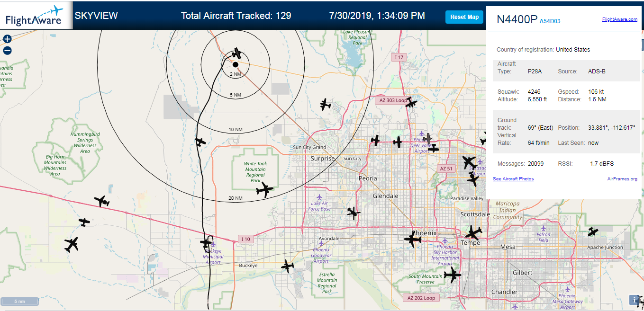The width and height of the screenshot is (644, 311).
Task: Open the See Aircraft Photos link
Action: coord(513,179)
